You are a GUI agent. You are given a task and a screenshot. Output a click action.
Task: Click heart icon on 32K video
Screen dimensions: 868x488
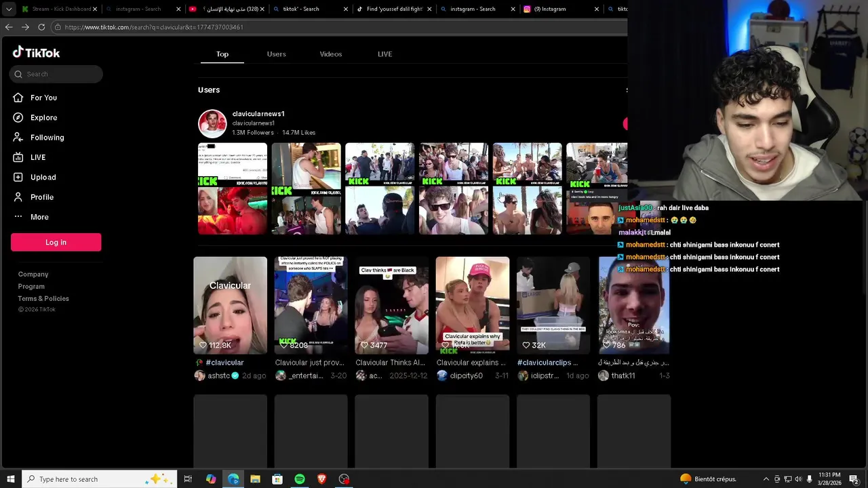[x=526, y=345]
